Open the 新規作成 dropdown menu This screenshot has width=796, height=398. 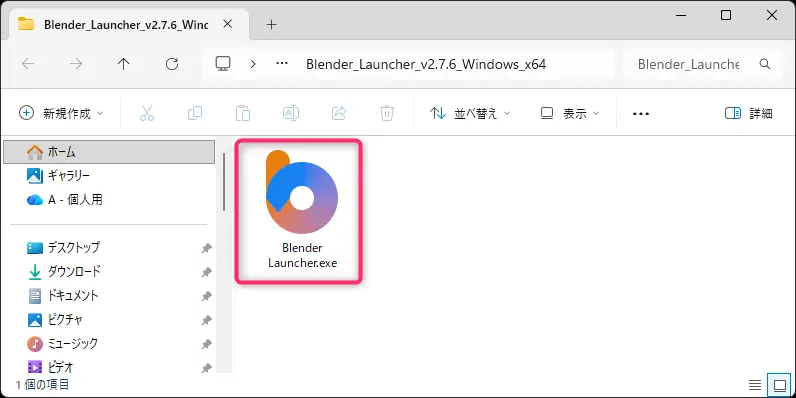(x=61, y=113)
